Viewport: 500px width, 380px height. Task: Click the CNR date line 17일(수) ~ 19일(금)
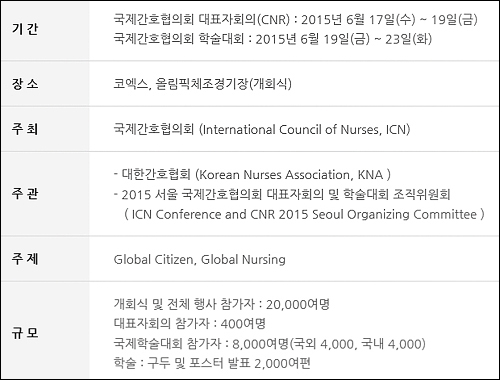coord(295,20)
